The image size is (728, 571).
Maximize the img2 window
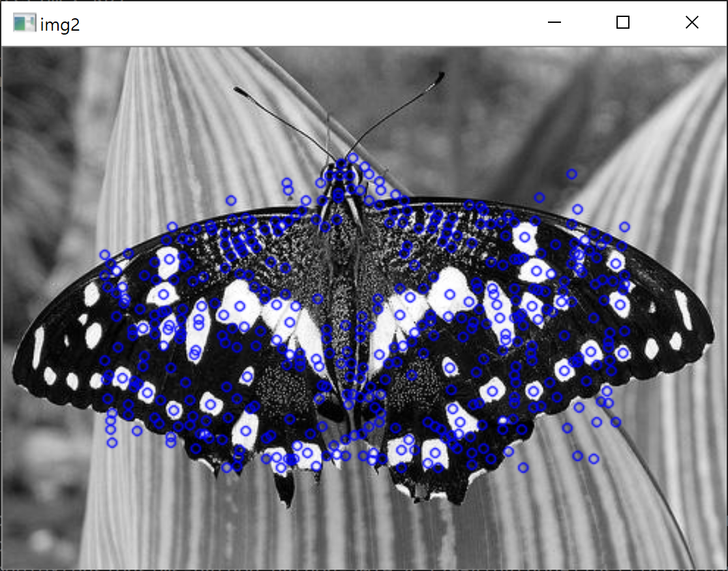click(x=622, y=22)
